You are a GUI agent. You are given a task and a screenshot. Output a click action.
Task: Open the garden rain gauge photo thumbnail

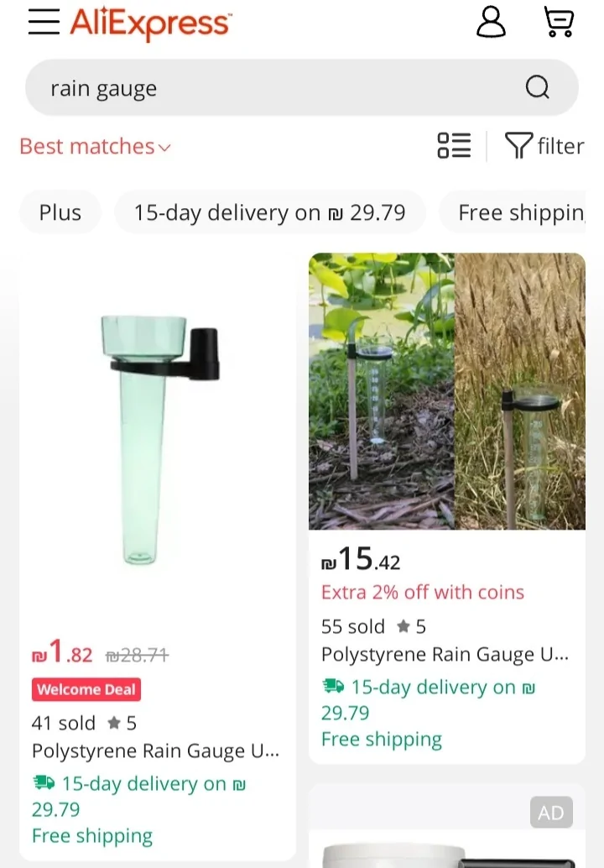(x=446, y=391)
